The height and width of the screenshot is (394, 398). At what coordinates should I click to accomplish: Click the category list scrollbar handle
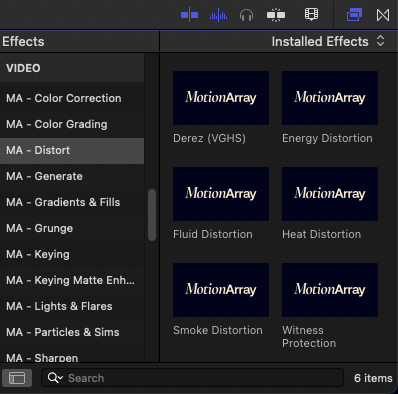(x=152, y=215)
